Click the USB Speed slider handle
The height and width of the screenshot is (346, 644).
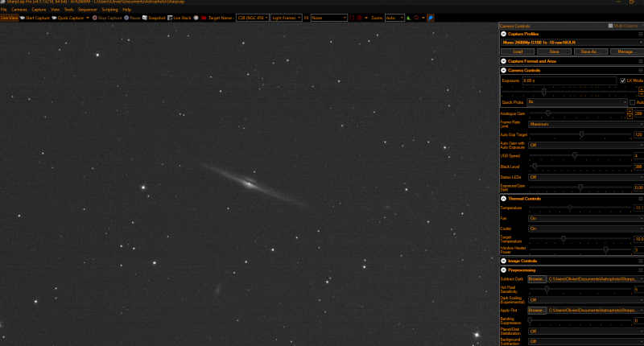[575, 155]
